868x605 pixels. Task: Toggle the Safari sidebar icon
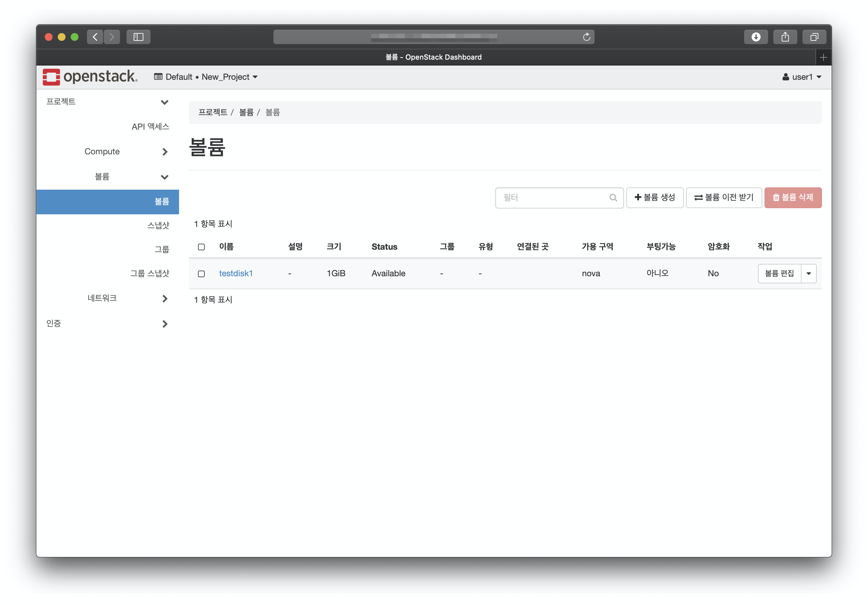(x=139, y=37)
